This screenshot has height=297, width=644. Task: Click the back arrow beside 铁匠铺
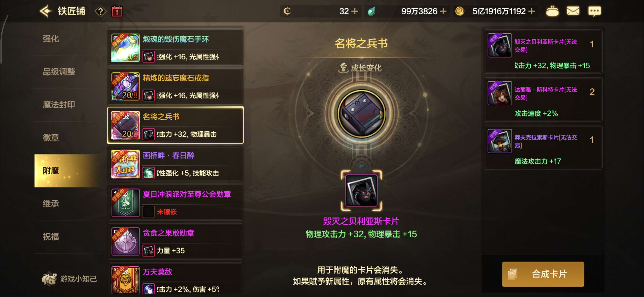point(46,11)
